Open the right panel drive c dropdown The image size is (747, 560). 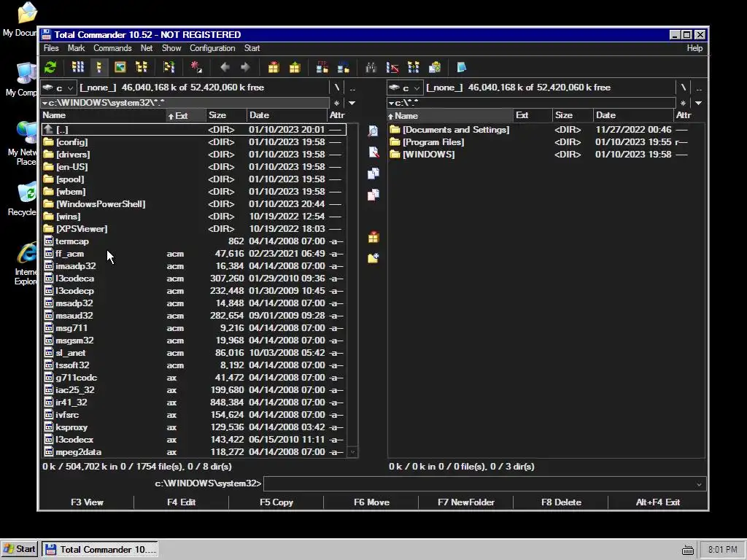(x=405, y=87)
